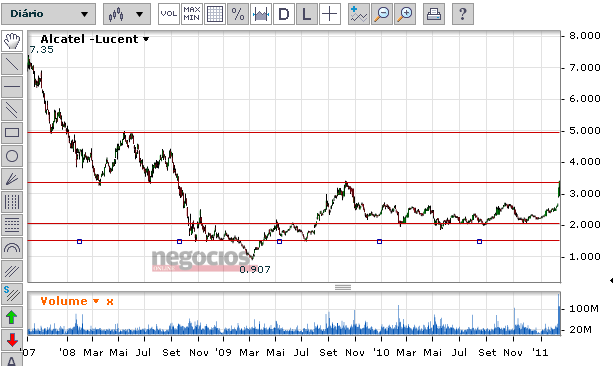
Task: Select 1.500 line handle near Set '10
Action: click(479, 242)
